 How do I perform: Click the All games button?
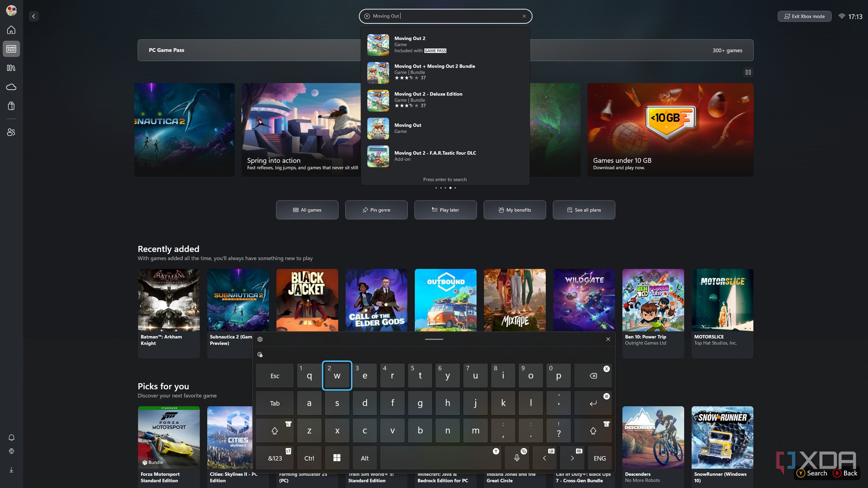pyautogui.click(x=307, y=210)
